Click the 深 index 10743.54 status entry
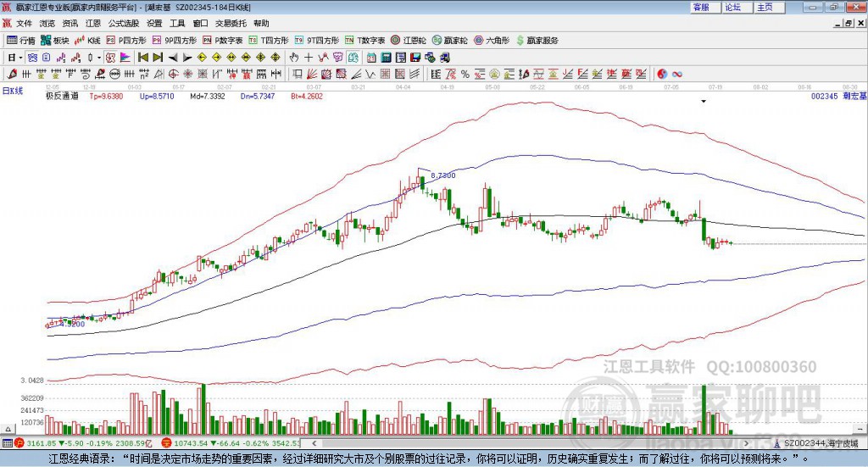 click(x=231, y=443)
